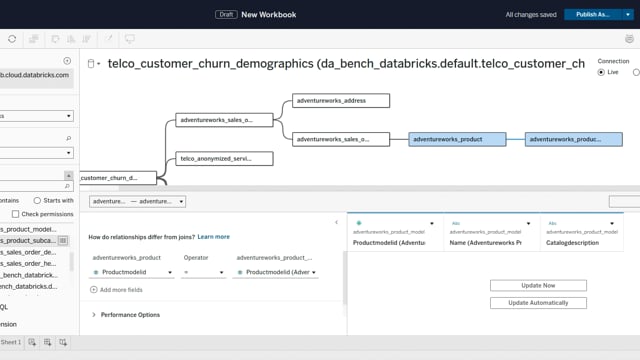
Task: Enable the Check permissions checkbox
Action: coord(16,214)
